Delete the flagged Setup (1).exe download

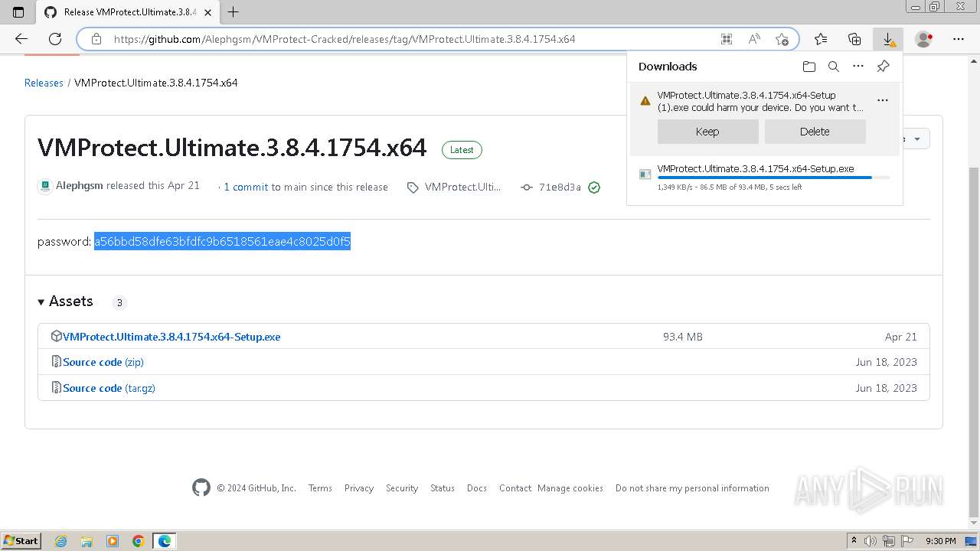(815, 132)
